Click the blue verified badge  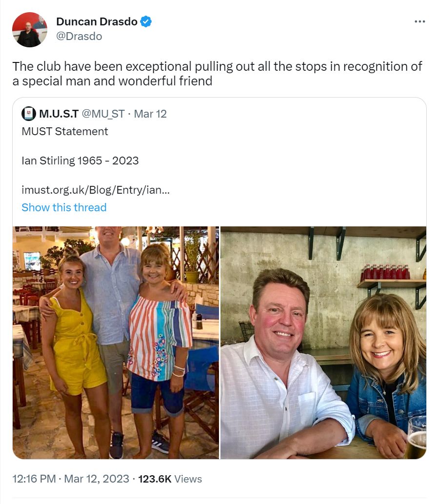pos(146,21)
